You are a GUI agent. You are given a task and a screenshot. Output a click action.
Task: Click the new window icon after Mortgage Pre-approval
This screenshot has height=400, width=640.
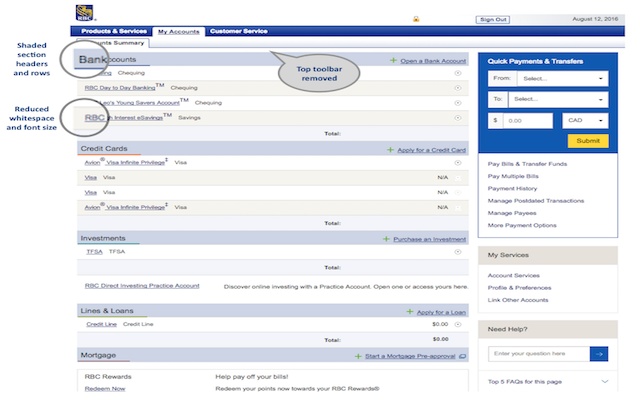pos(462,356)
